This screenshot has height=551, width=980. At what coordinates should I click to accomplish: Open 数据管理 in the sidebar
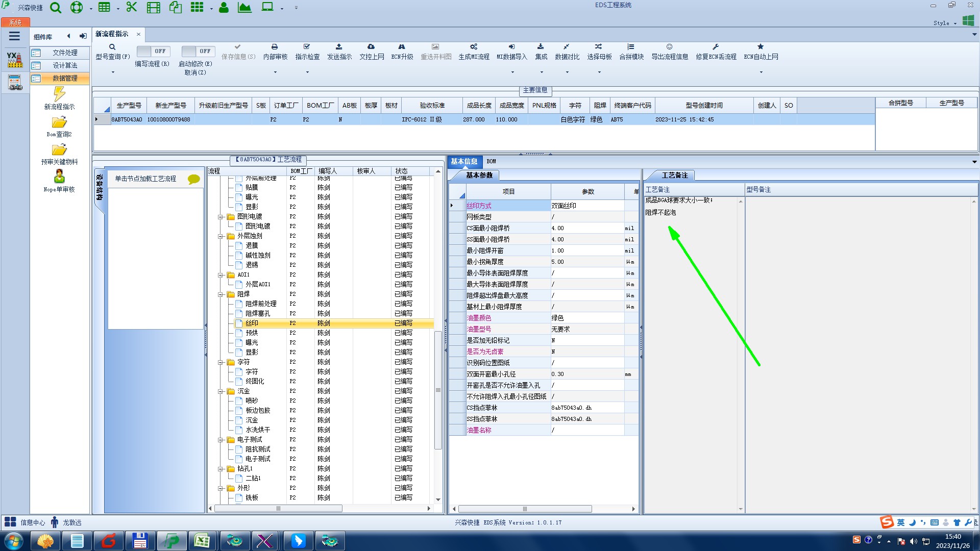tap(65, 78)
